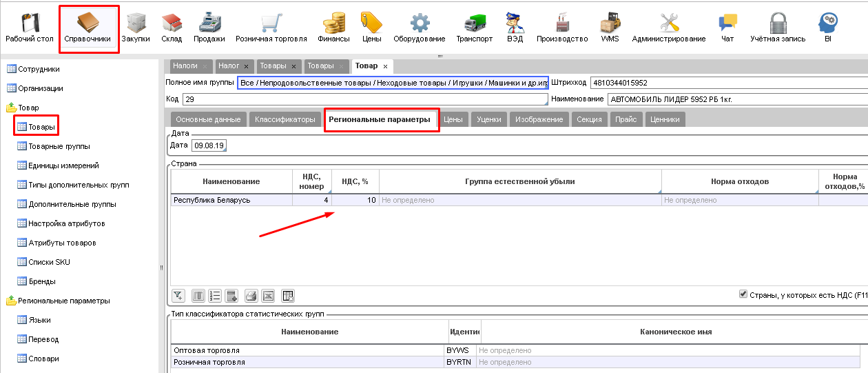The width and height of the screenshot is (868, 373).
Task: Toggle the Страны, у которых есть НДС checkbox
Action: tap(743, 294)
